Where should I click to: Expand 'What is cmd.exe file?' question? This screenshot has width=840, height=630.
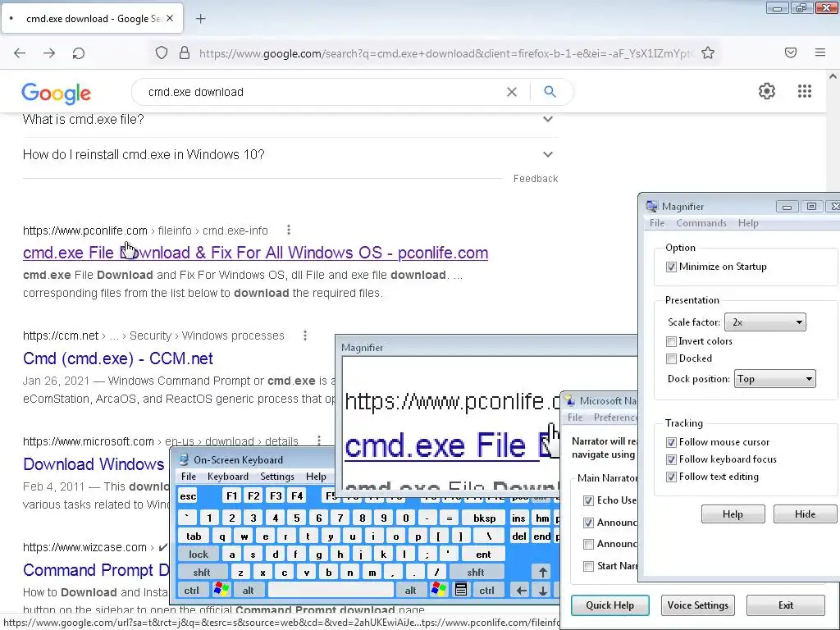click(547, 119)
